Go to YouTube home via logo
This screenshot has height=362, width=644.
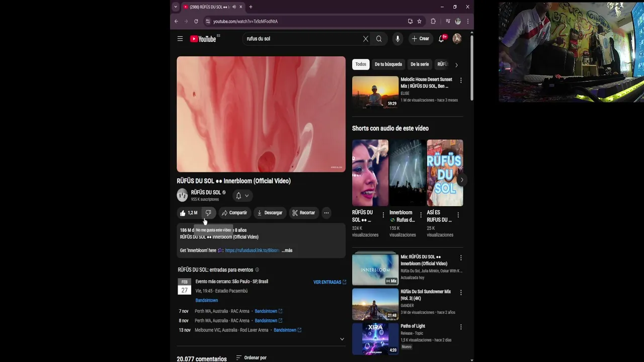coord(203,39)
